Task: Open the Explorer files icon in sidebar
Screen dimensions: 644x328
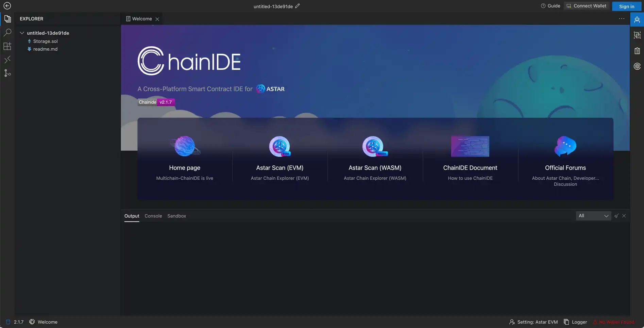Action: 7,19
